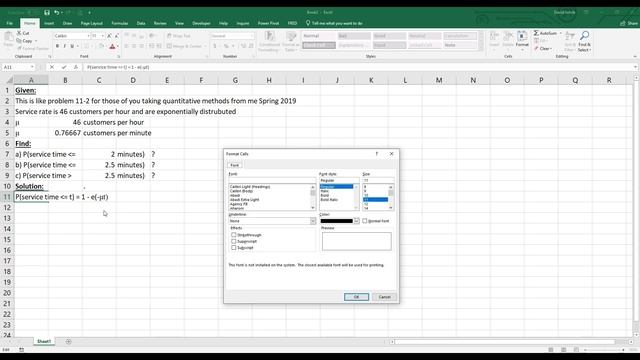640x360 pixels.
Task: Select the Sheet1 tab
Action: [x=44, y=341]
